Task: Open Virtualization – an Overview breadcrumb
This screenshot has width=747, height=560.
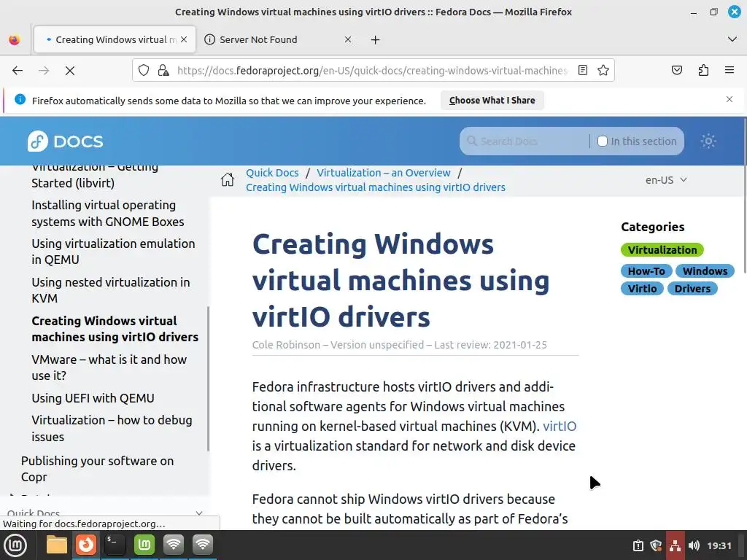Action: [384, 173]
